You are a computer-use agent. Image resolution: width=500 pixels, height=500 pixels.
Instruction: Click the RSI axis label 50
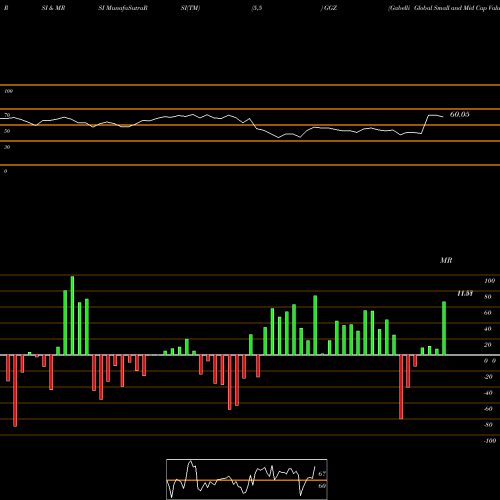tap(7, 131)
